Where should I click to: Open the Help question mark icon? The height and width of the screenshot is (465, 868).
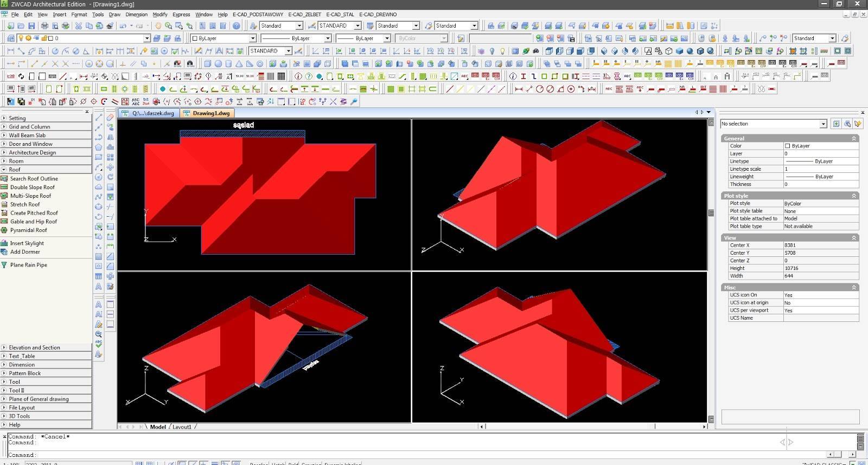(237, 25)
